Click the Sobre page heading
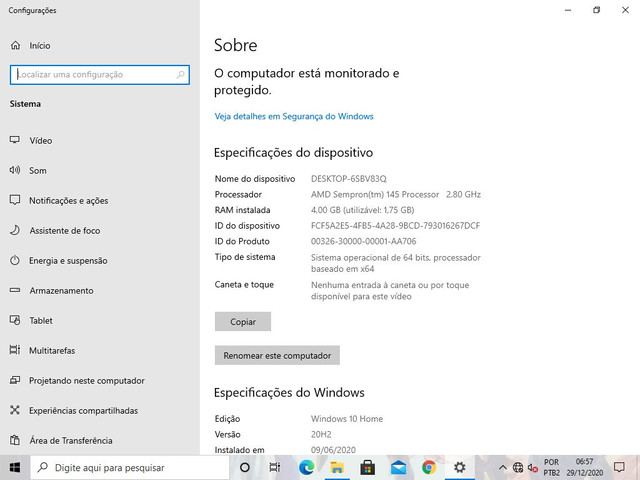 pos(236,45)
